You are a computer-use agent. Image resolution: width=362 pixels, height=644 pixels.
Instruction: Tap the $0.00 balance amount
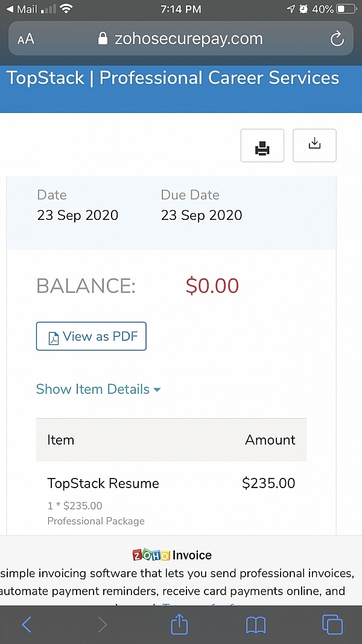click(x=212, y=286)
